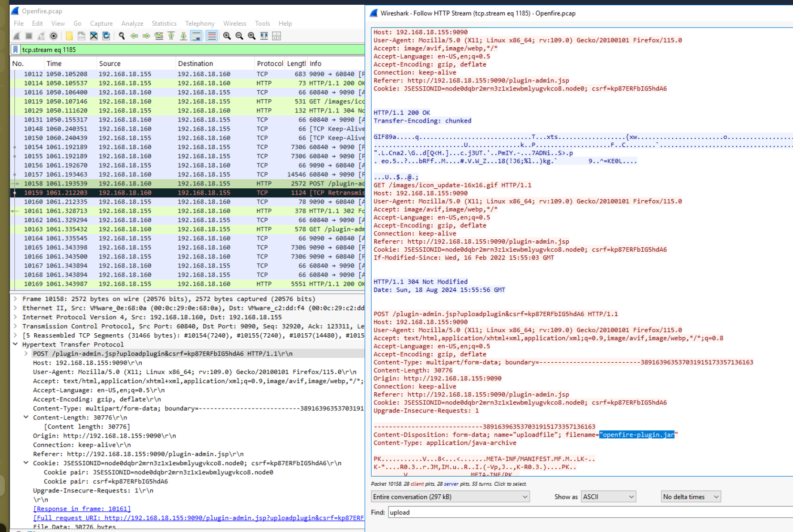Open the No delta times dropdown
The width and height of the screenshot is (793, 532).
coord(690,497)
